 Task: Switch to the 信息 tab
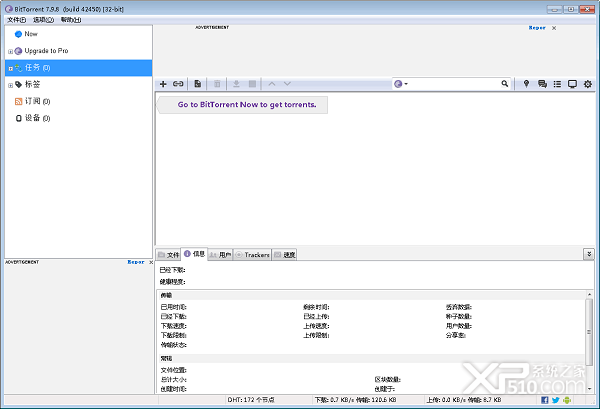194,254
